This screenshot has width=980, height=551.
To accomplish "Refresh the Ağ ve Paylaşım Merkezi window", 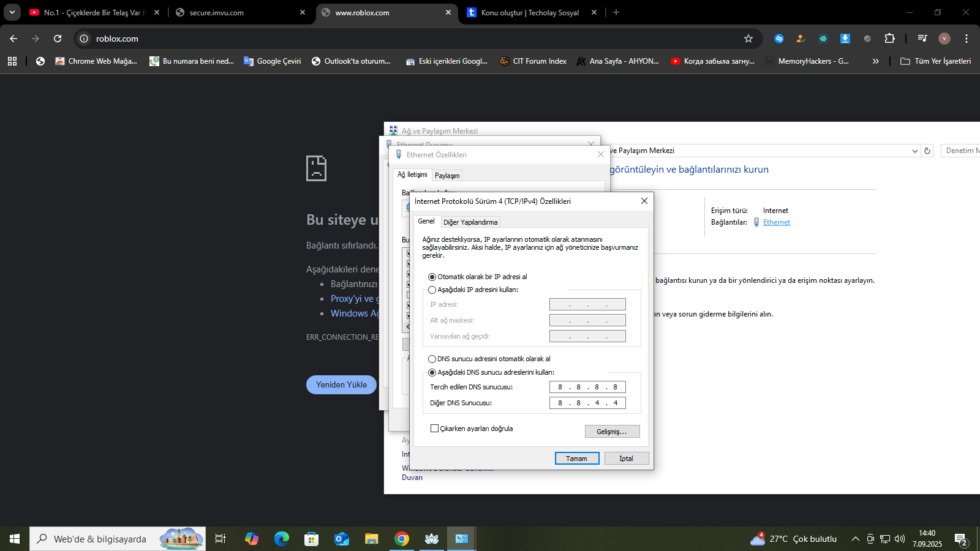I will point(927,151).
